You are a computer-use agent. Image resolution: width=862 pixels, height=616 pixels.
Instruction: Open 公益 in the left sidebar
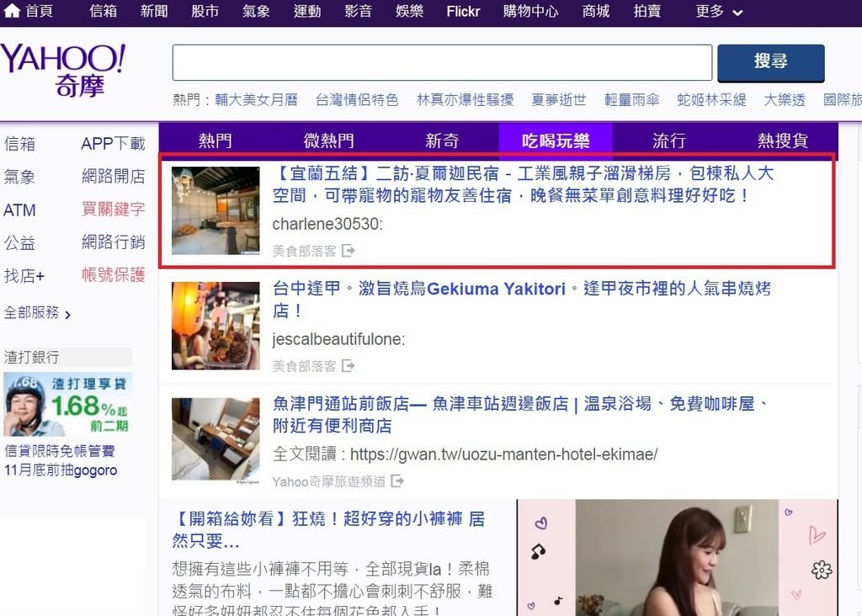(20, 242)
